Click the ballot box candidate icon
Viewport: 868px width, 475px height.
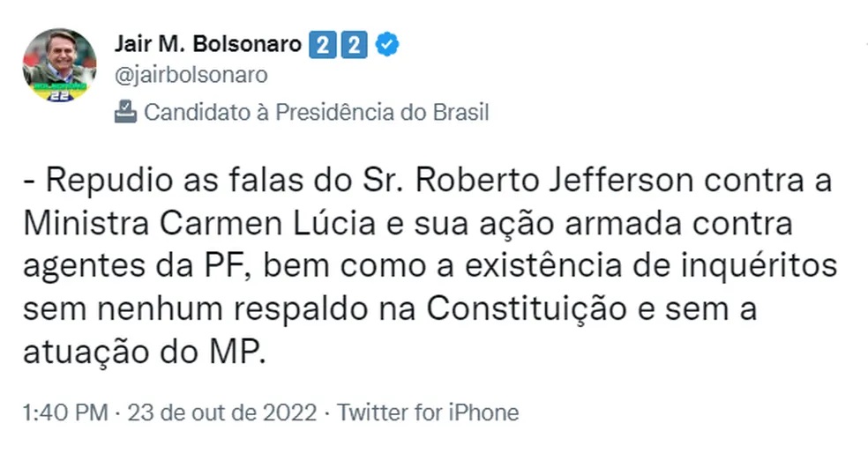(126, 112)
